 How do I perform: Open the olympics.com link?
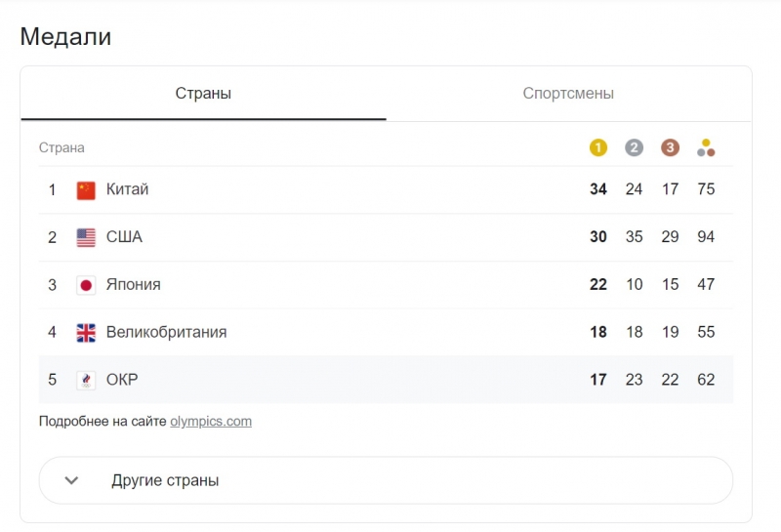[x=211, y=422]
